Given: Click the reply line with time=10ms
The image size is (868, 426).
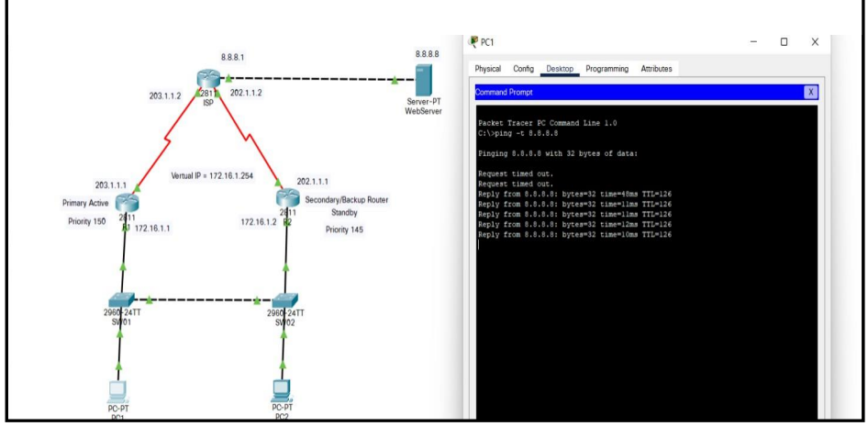Looking at the screenshot, I should click(575, 234).
